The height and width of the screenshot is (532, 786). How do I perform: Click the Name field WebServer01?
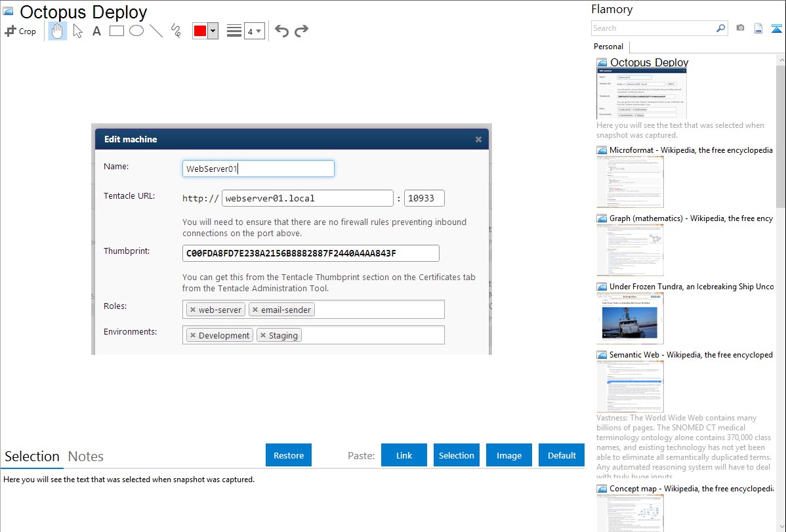258,169
